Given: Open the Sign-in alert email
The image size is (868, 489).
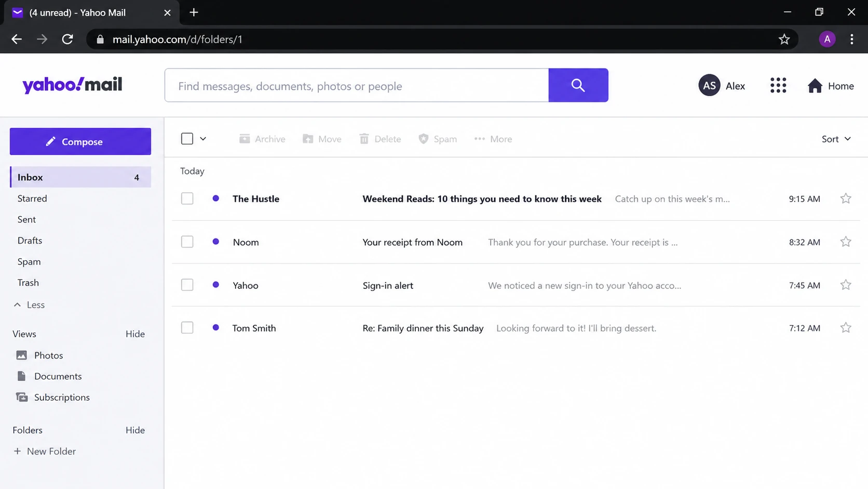Looking at the screenshot, I should point(388,285).
